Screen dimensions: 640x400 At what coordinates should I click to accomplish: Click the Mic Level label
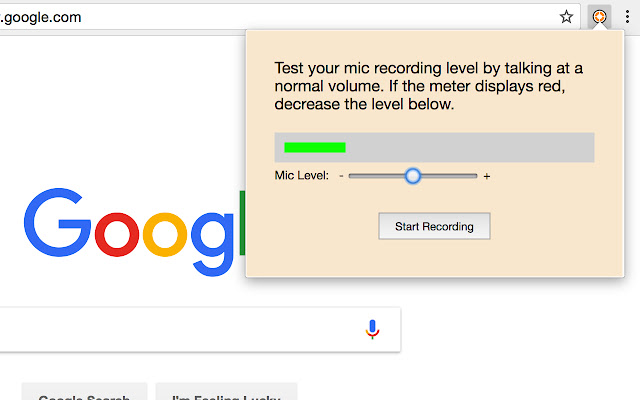coord(302,176)
